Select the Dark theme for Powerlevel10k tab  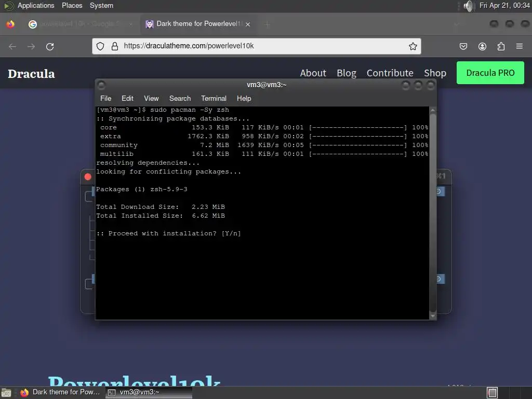pyautogui.click(x=198, y=24)
